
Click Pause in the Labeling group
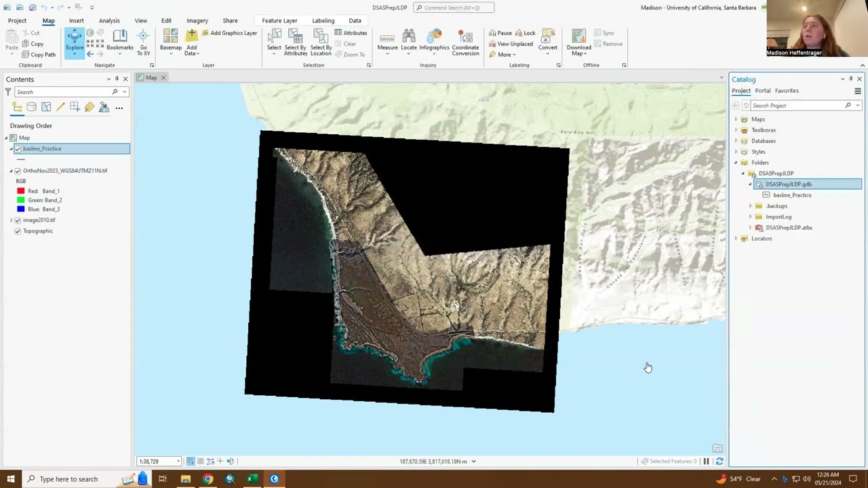pyautogui.click(x=500, y=33)
